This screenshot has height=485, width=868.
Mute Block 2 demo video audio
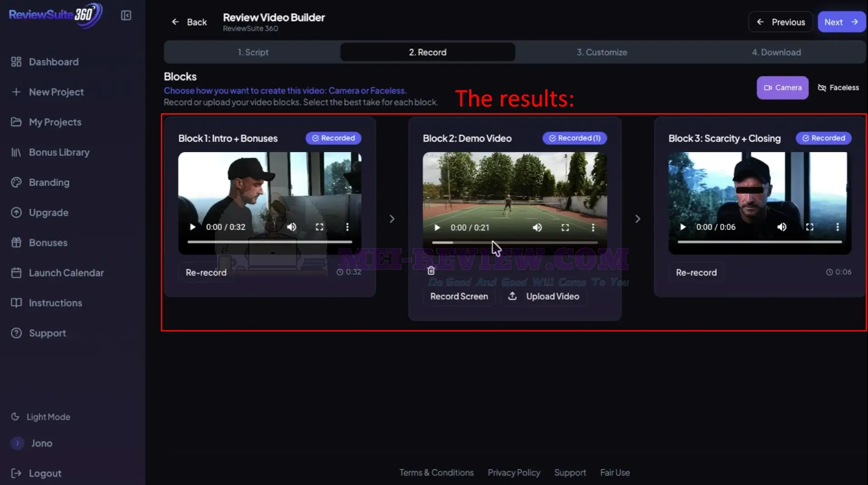click(537, 227)
